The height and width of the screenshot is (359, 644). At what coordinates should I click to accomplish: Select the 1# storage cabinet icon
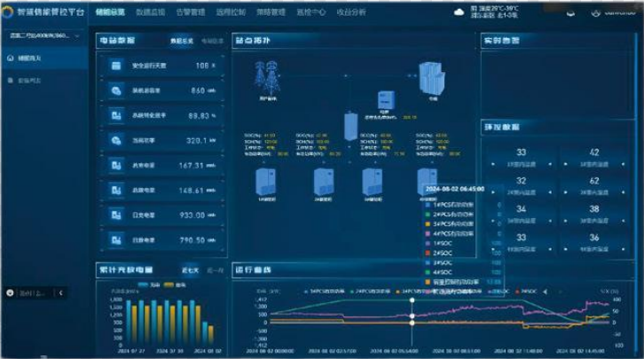click(266, 182)
